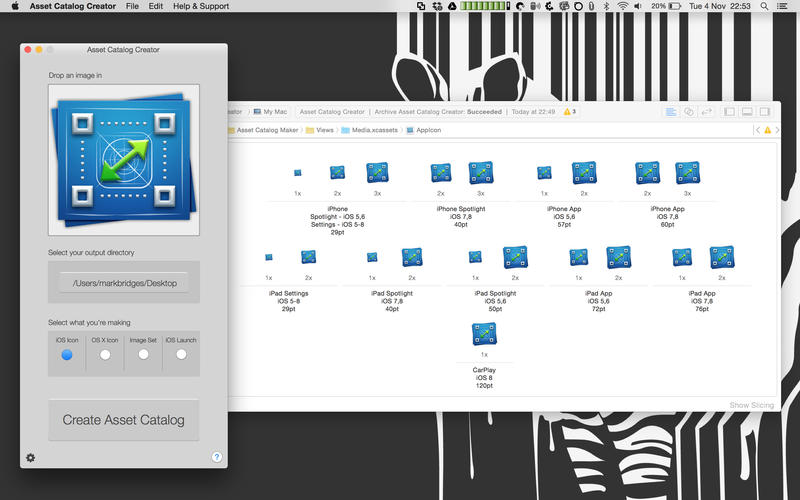The image size is (800, 500).
Task: Select the Image Set radio button
Action: click(x=143, y=354)
